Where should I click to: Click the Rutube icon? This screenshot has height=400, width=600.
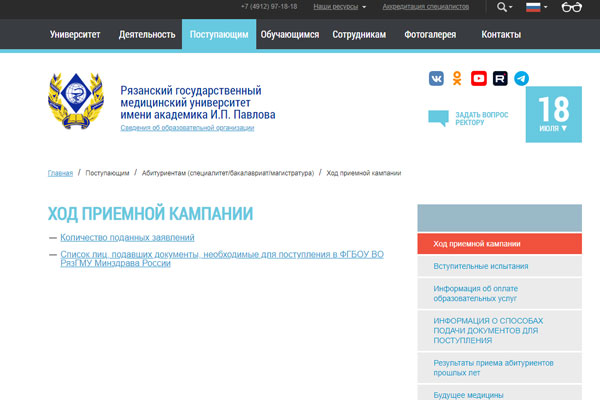coord(500,78)
